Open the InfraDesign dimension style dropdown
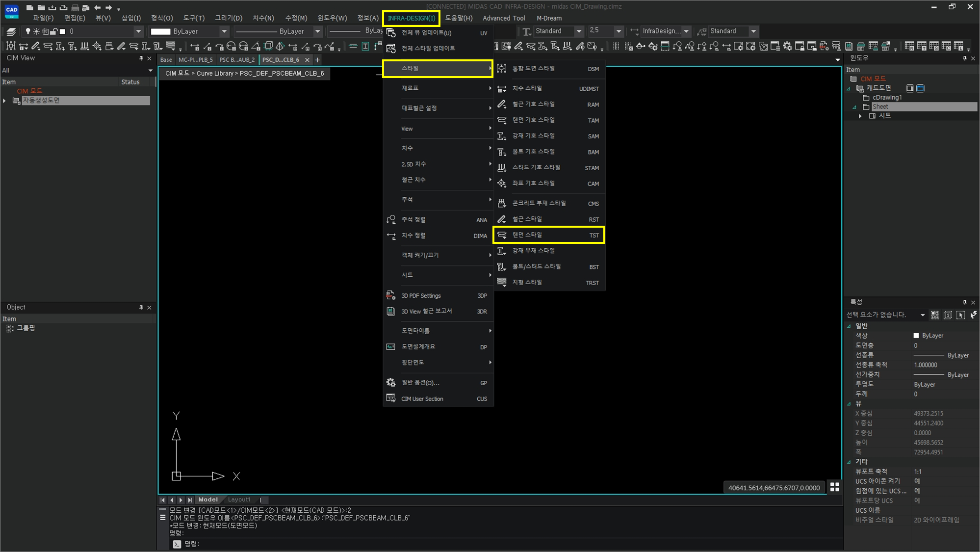Screen dimensions: 980x552 click(686, 31)
